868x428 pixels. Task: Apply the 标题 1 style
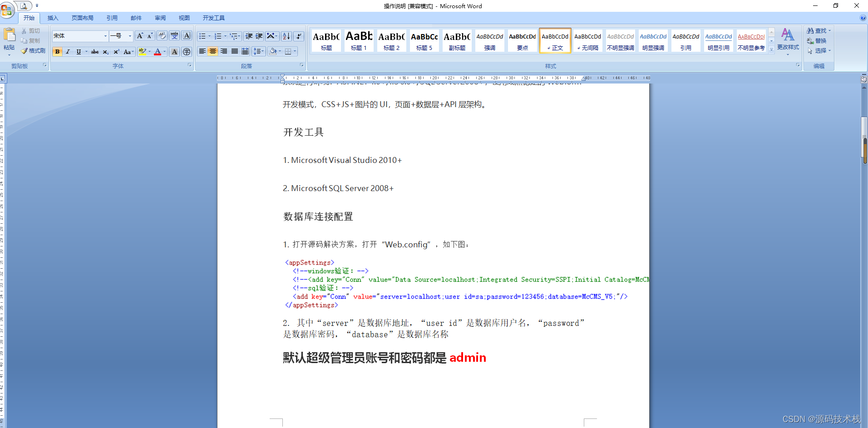click(359, 40)
